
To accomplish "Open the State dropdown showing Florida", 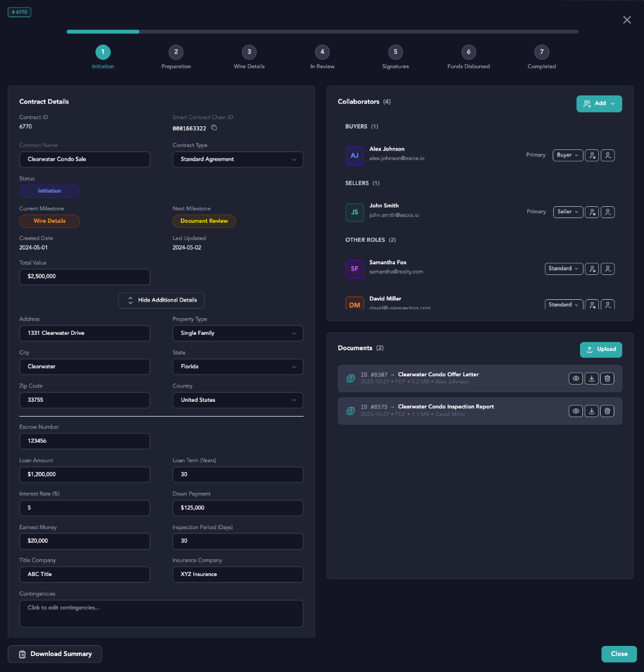I will click(x=238, y=367).
